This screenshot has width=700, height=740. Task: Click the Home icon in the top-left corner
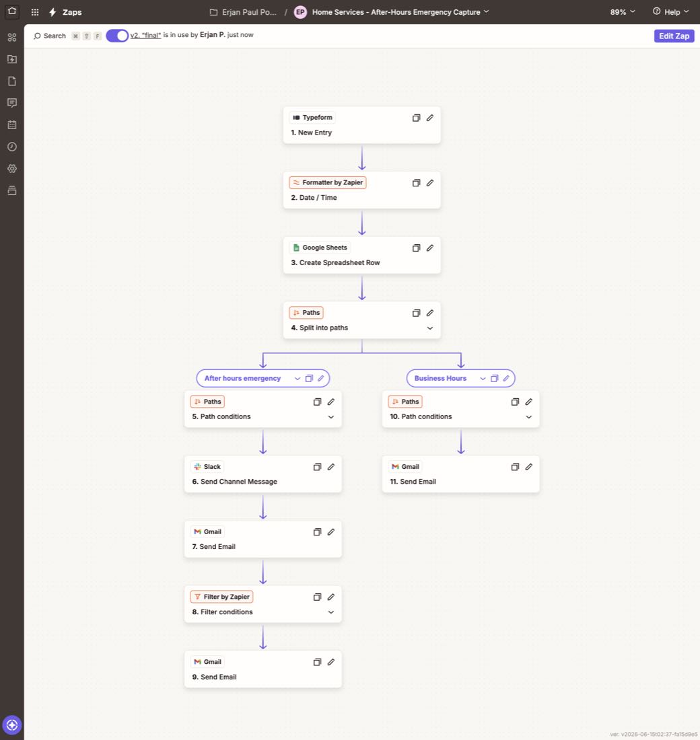(12, 11)
